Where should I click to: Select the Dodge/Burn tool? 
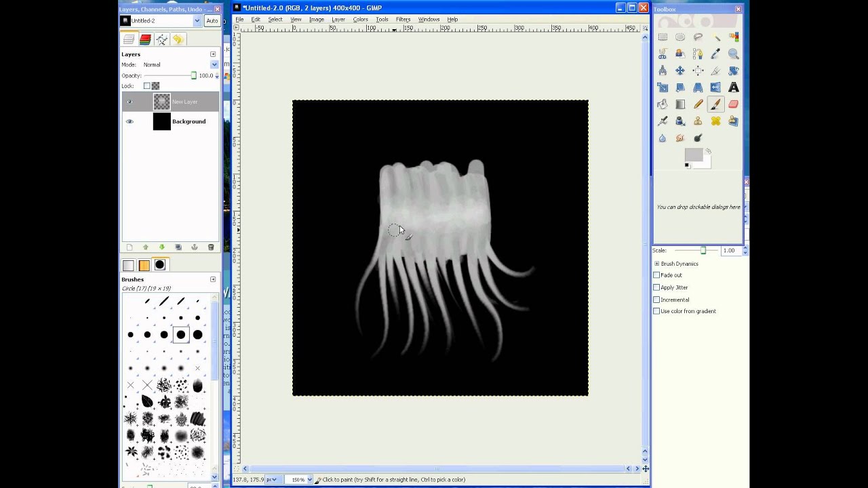(698, 138)
